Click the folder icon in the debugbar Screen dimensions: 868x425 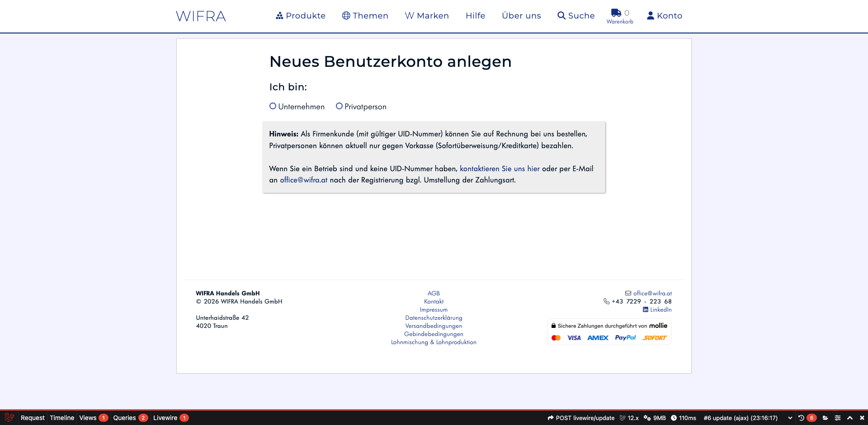[x=825, y=418]
